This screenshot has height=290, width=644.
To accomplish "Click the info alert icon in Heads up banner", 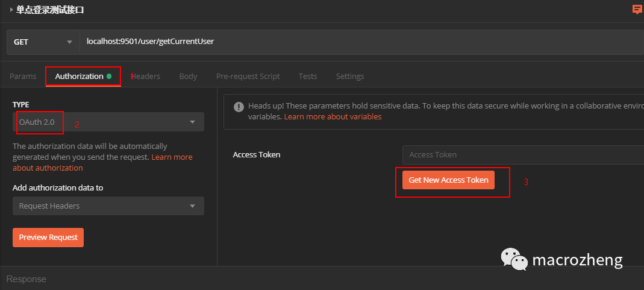I will [x=237, y=106].
